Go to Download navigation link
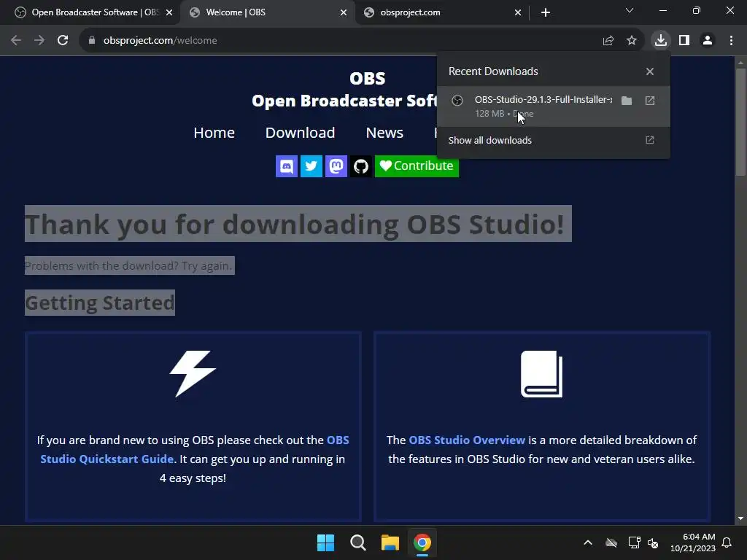 (300, 133)
